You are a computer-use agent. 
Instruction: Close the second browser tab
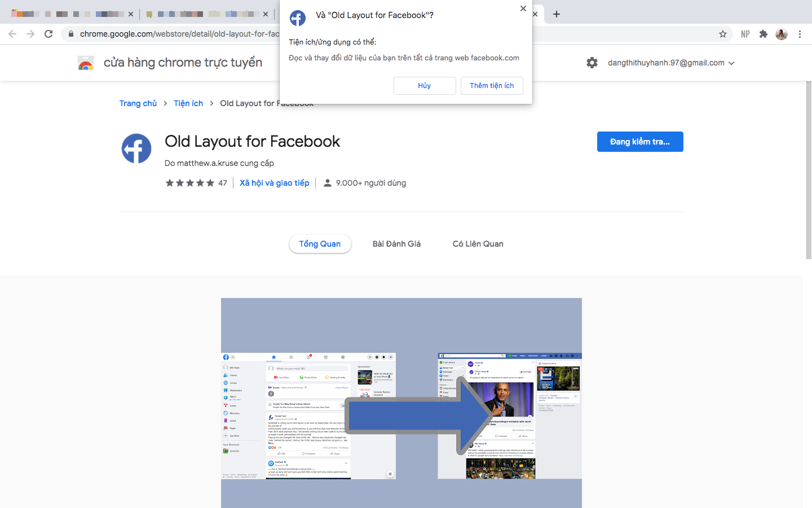(266, 14)
